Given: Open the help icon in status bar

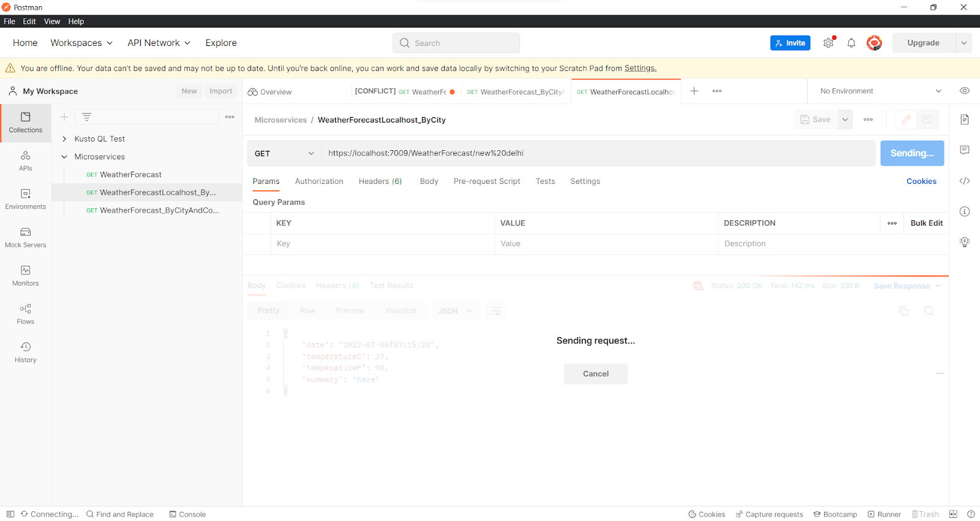Looking at the screenshot, I should click(x=971, y=514).
